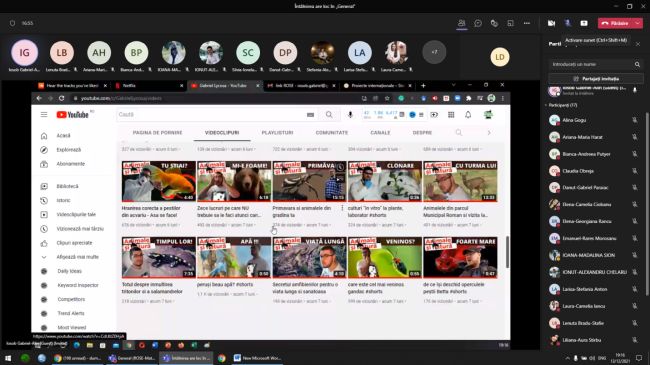
Task: Open the YouTube notifications bell
Action: pos(468,114)
